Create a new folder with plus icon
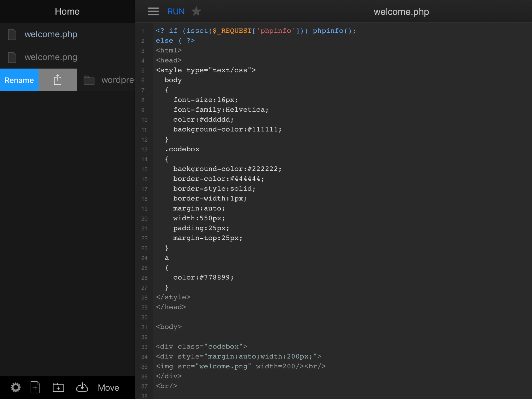The height and width of the screenshot is (399, 532). pos(58,387)
